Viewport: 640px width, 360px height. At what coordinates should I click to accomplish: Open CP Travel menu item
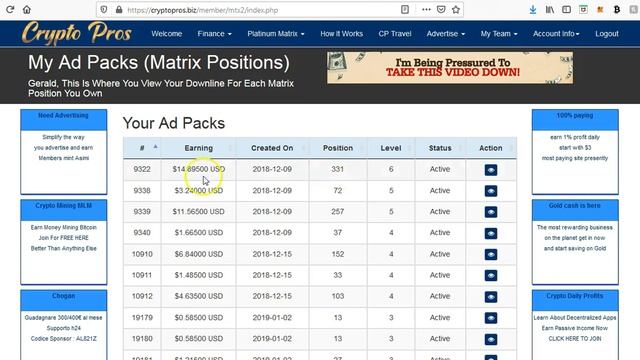click(x=395, y=34)
